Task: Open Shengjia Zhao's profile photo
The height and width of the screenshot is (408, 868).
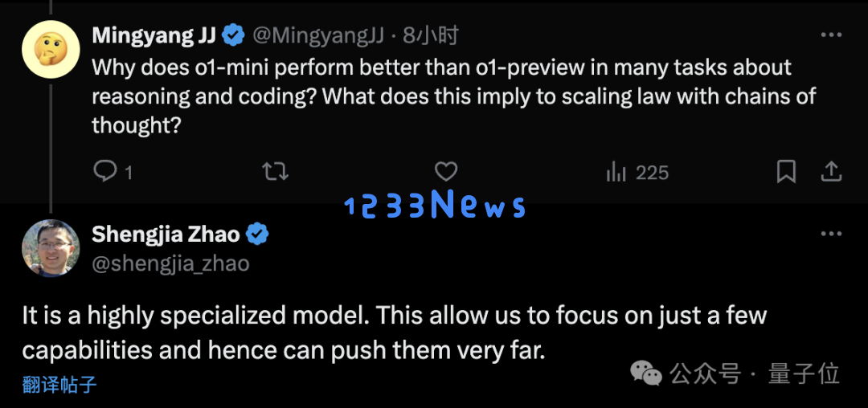Action: click(51, 248)
